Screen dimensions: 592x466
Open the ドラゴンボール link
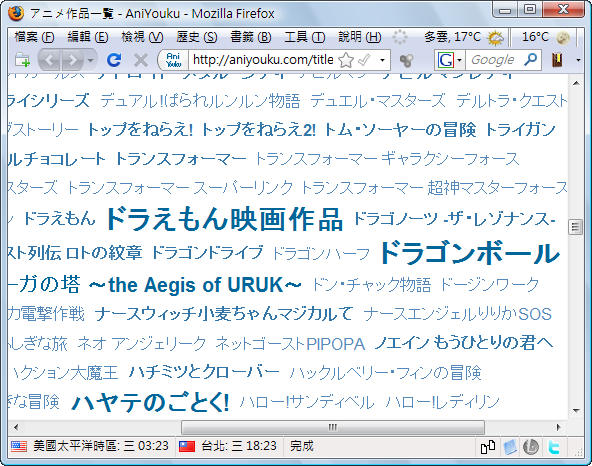pos(470,253)
